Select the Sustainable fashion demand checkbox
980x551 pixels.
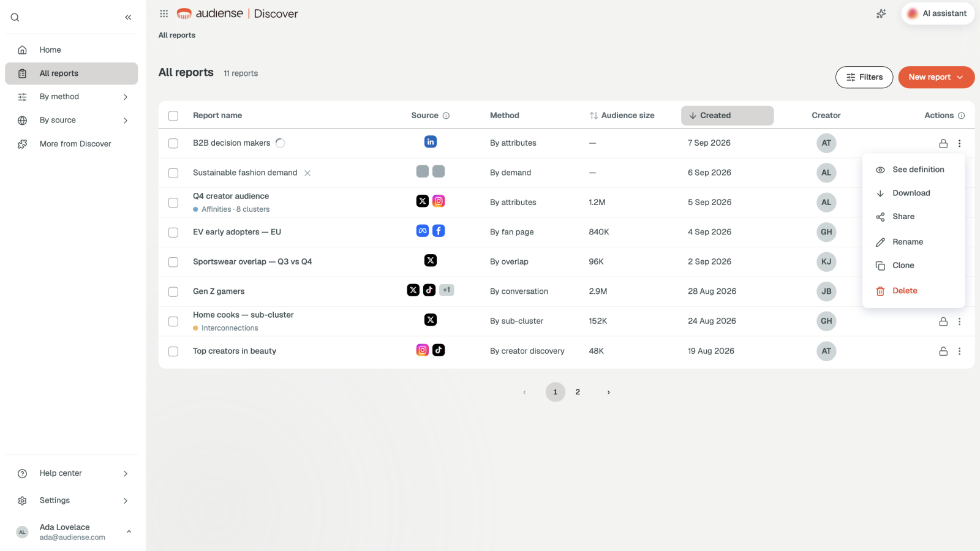pyautogui.click(x=173, y=173)
